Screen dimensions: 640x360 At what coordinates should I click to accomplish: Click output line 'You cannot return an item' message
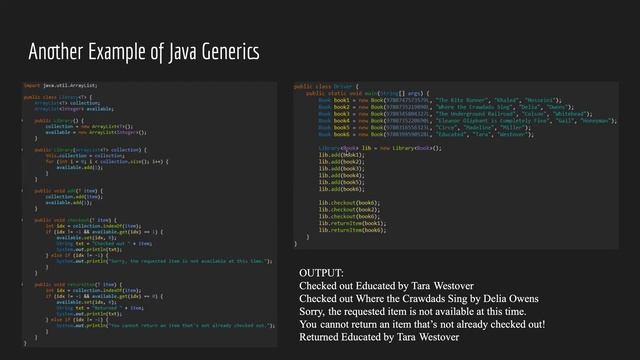coord(422,324)
